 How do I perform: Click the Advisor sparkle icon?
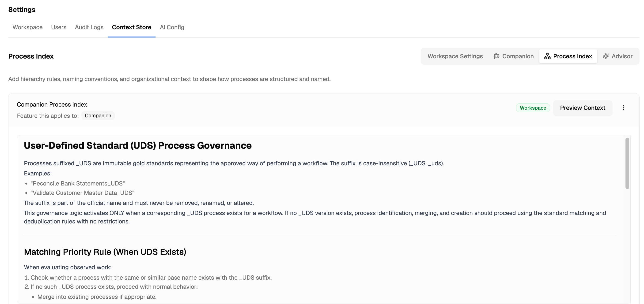coord(606,56)
